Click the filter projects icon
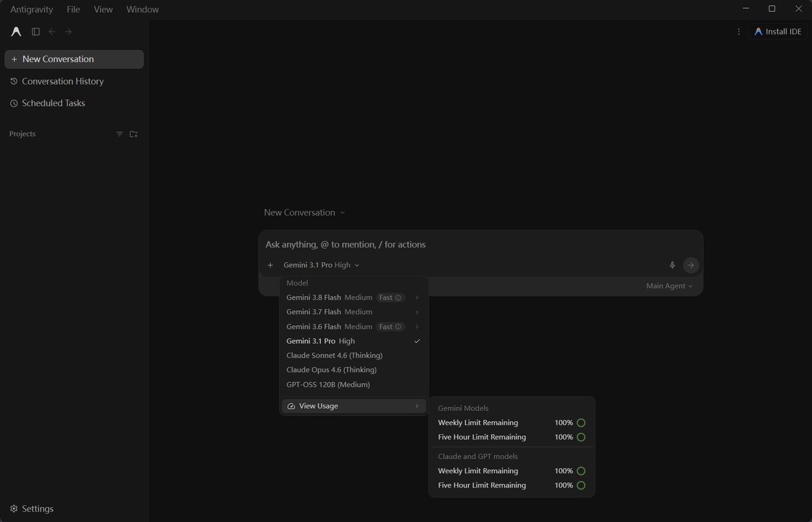This screenshot has width=812, height=522. tap(120, 134)
